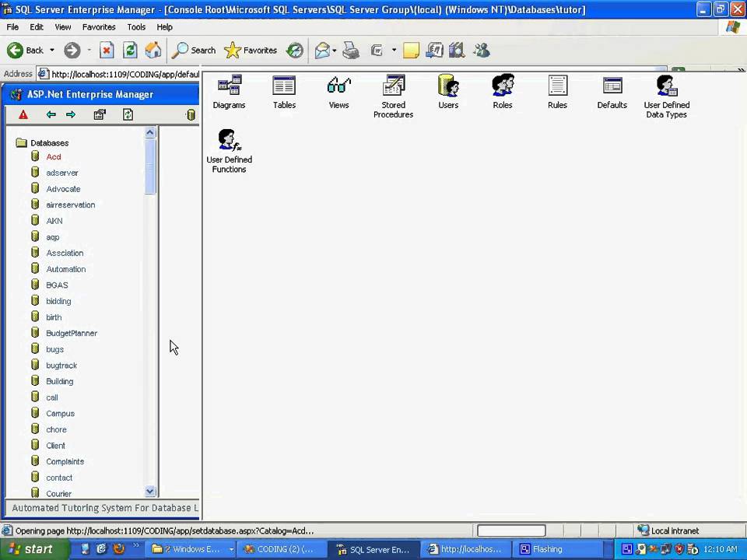This screenshot has width=747, height=560.
Task: Click the Messenger icon in browser toolbar
Action: 482,50
